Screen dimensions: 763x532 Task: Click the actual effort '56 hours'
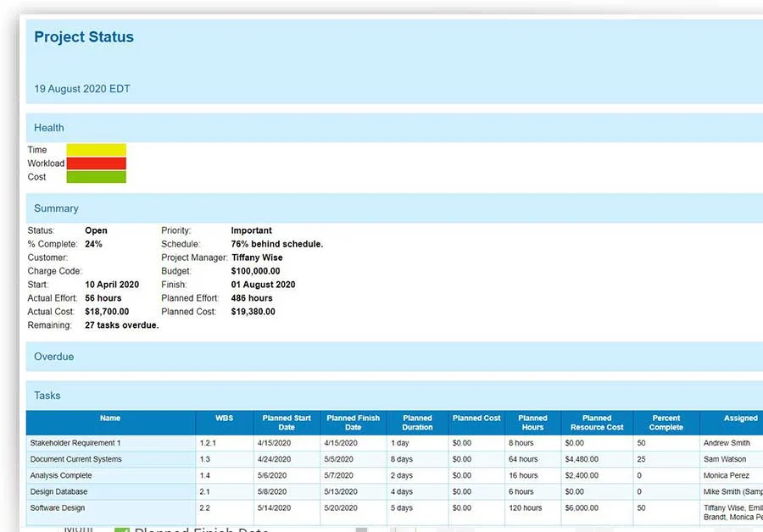click(x=103, y=298)
